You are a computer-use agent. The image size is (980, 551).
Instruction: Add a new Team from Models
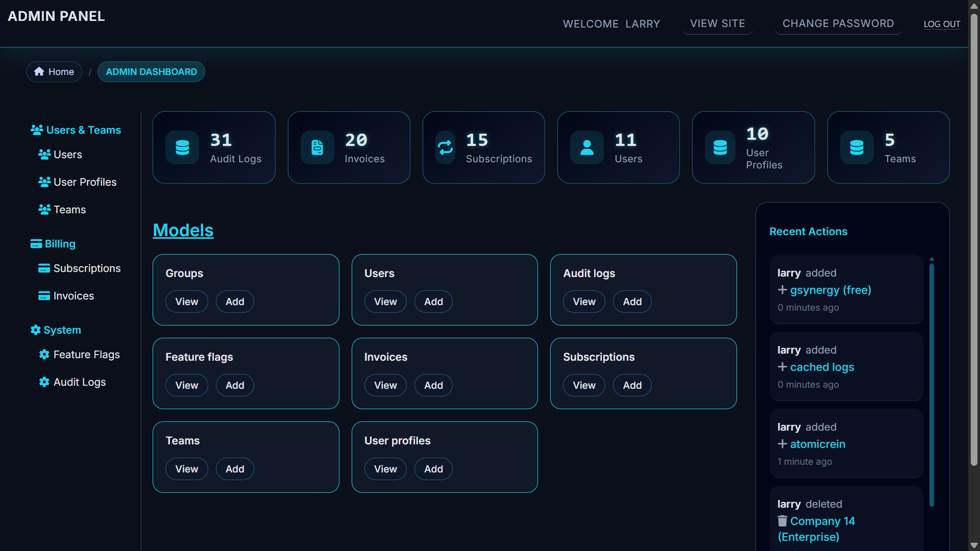pos(235,469)
